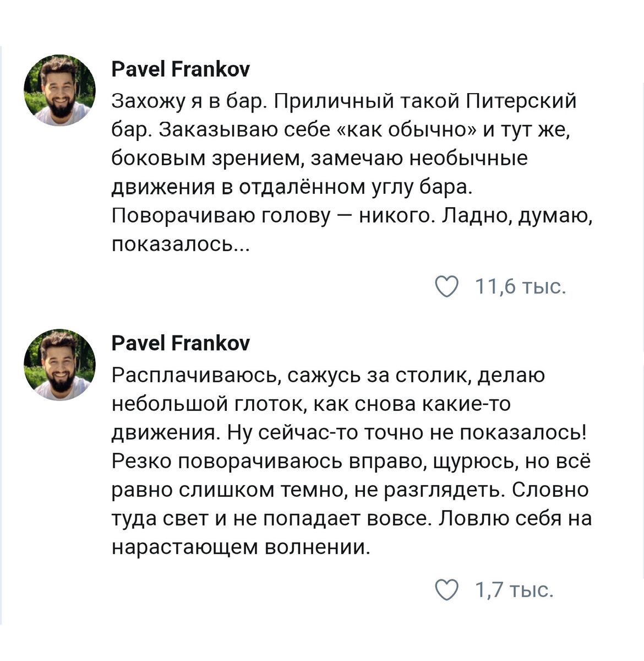Click the 11,6 тыс. like counter
The height and width of the screenshot is (661, 644).
pos(521,287)
